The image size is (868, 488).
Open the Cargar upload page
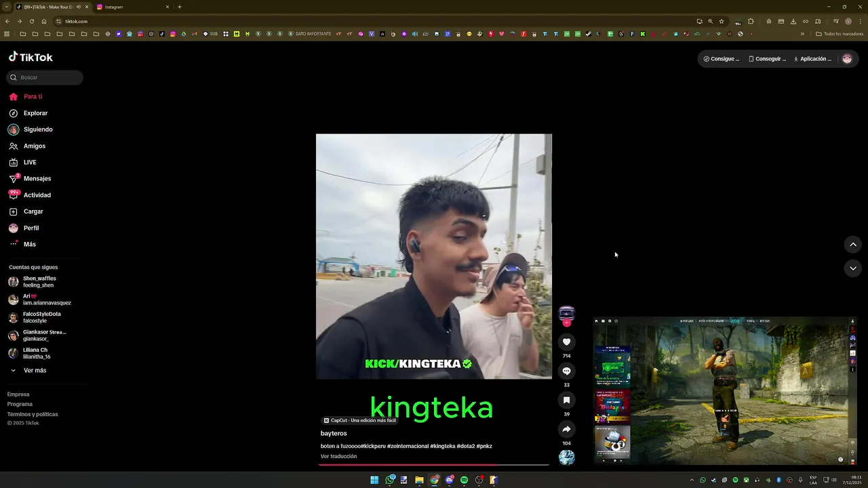pos(26,211)
